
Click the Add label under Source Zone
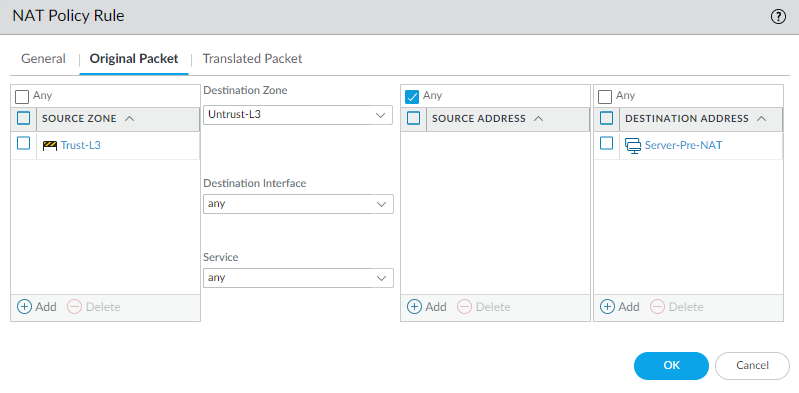(x=46, y=307)
